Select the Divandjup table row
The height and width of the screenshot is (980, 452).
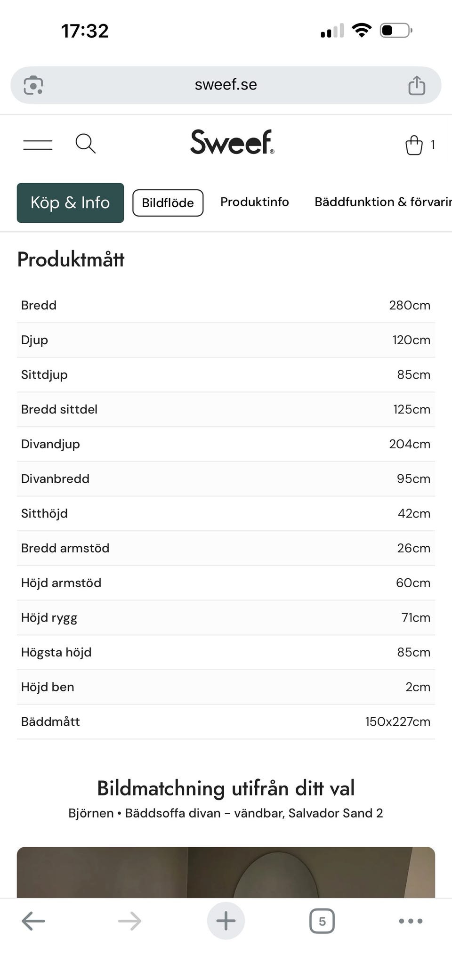pyautogui.click(x=226, y=444)
